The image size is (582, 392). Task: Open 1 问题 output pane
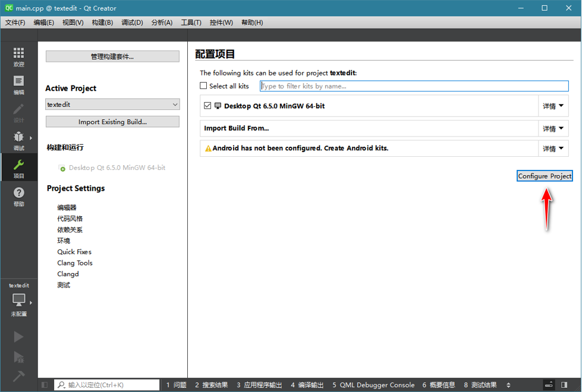(177, 385)
